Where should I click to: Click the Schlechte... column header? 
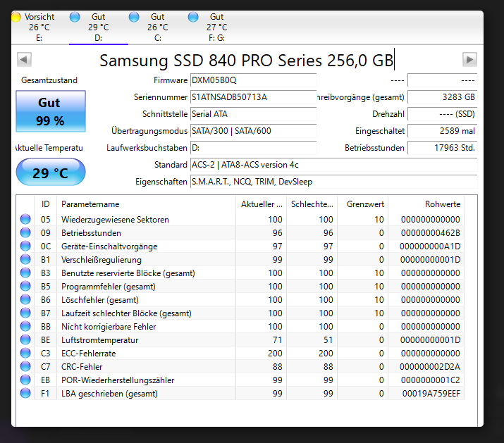click(x=312, y=204)
